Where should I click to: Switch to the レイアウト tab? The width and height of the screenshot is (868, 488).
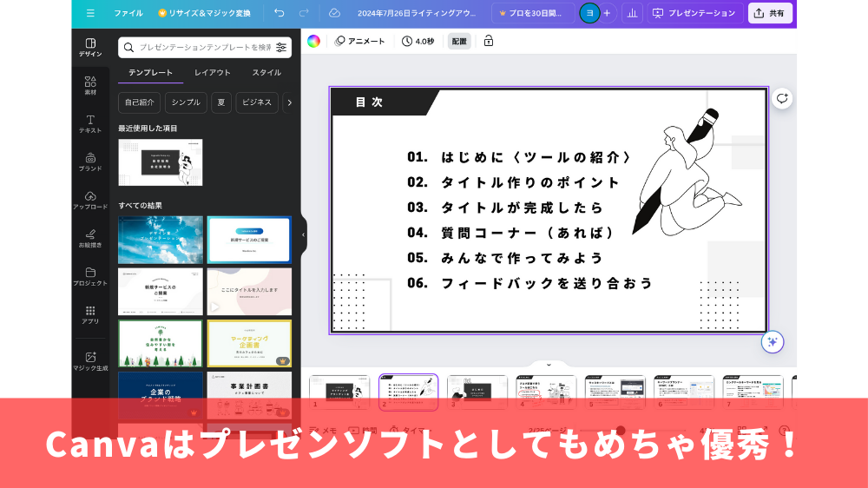click(213, 73)
